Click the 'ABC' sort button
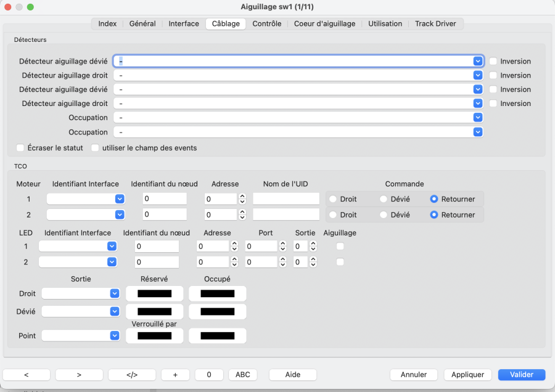 click(x=243, y=375)
